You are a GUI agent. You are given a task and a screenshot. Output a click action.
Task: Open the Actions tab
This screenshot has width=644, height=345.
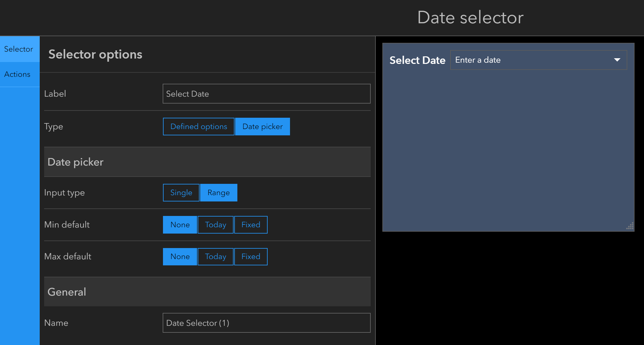(18, 74)
